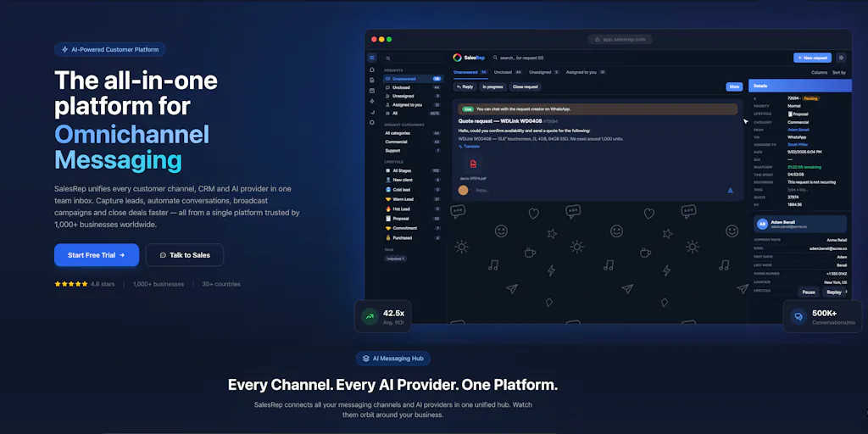
Task: Select Unclosed in the requests sidebar
Action: coord(413,87)
